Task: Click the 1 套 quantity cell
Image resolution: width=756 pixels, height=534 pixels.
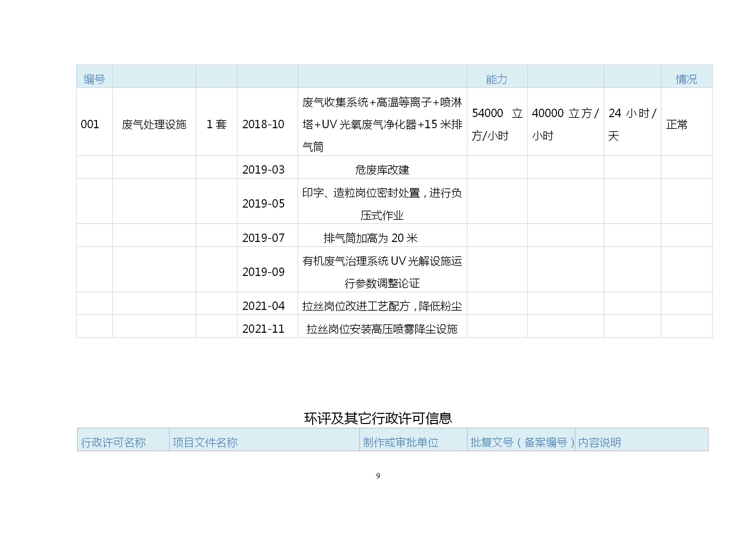Action: [217, 124]
